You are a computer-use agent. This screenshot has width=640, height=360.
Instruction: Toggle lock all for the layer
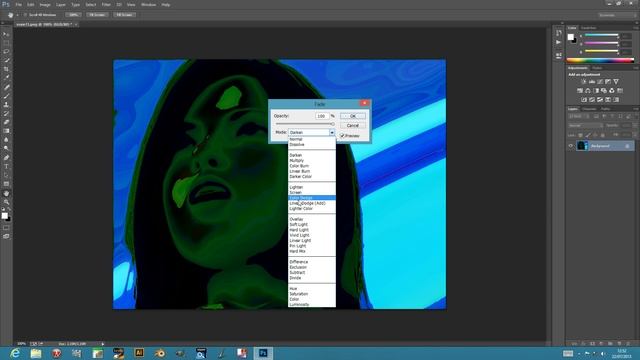coord(603,135)
